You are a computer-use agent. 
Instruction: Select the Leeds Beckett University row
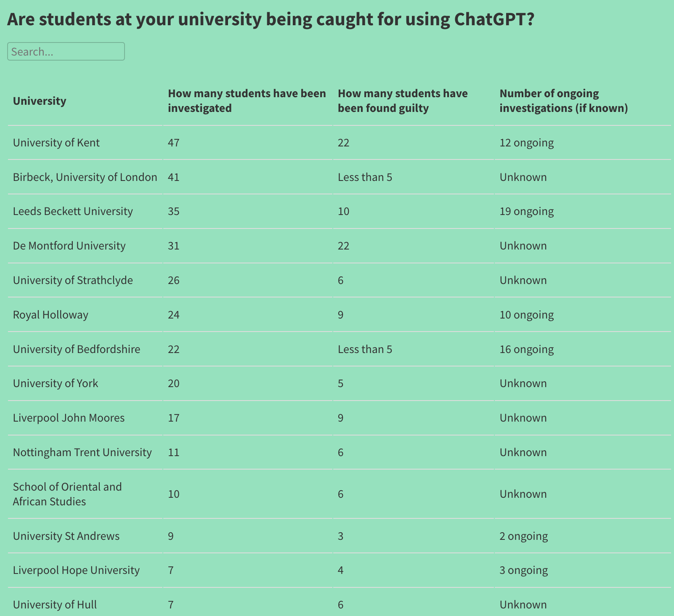pos(73,211)
